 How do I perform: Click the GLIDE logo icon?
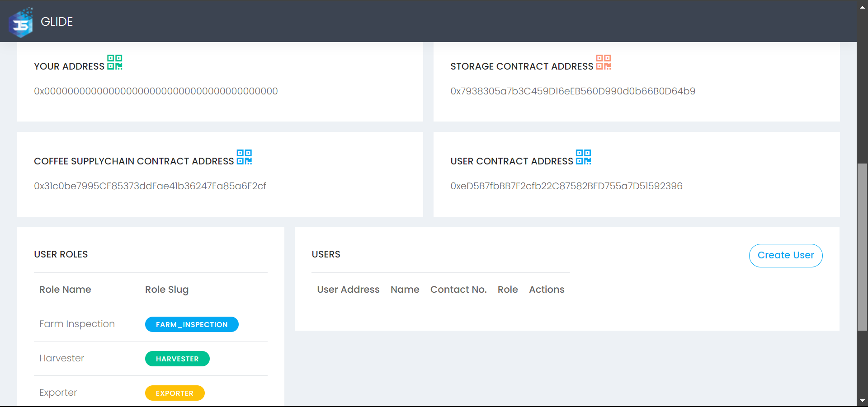(x=21, y=22)
